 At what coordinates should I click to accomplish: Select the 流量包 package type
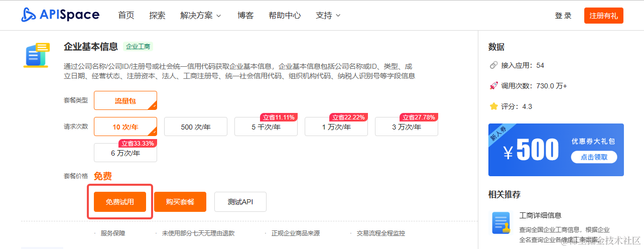(125, 100)
